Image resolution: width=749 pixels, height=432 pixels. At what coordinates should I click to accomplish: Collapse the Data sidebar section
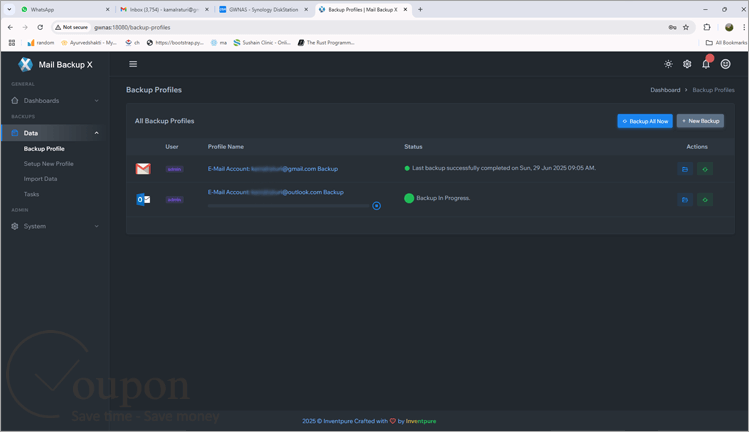click(55, 133)
